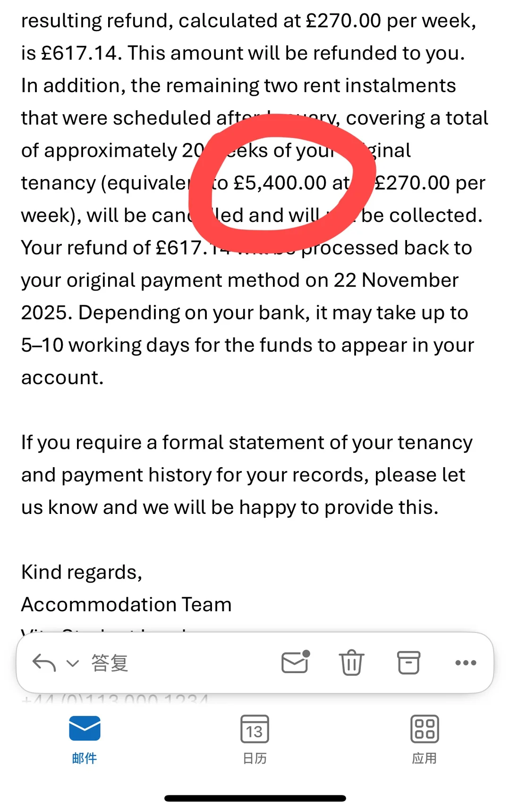510x812 pixels.
Task: Archive the email with box icon
Action: click(408, 662)
